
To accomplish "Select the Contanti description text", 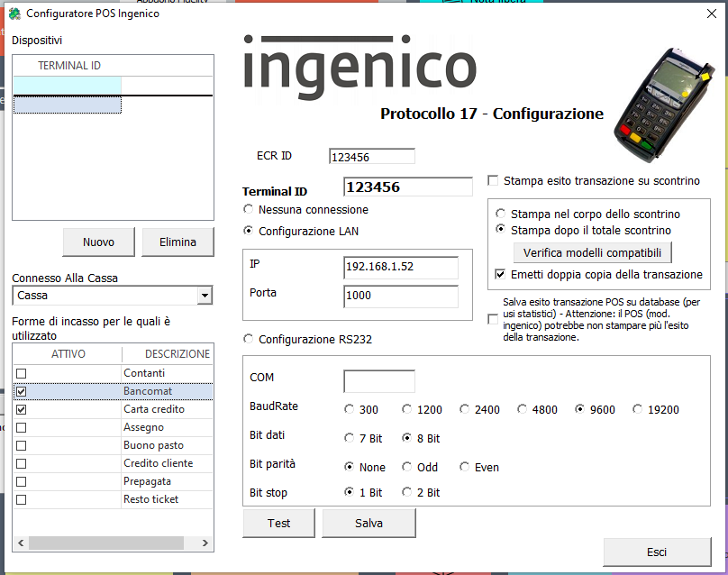I will coord(144,373).
